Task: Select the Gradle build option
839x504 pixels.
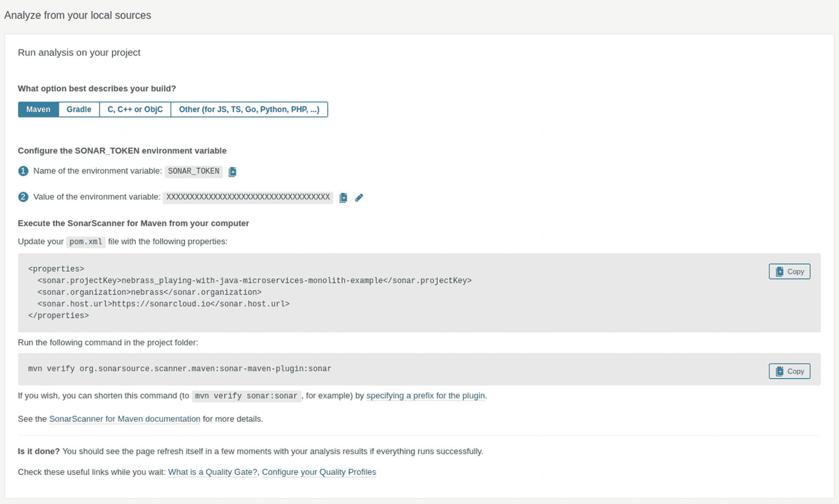Action: pyautogui.click(x=79, y=109)
